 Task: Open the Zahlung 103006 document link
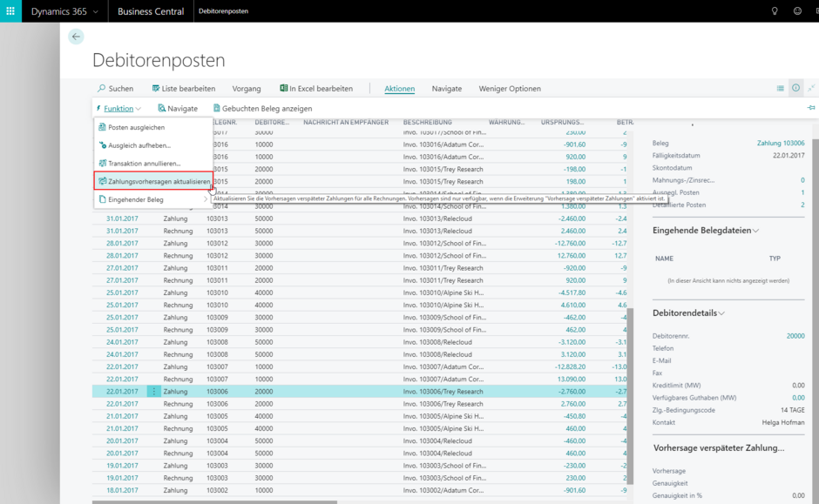[781, 143]
